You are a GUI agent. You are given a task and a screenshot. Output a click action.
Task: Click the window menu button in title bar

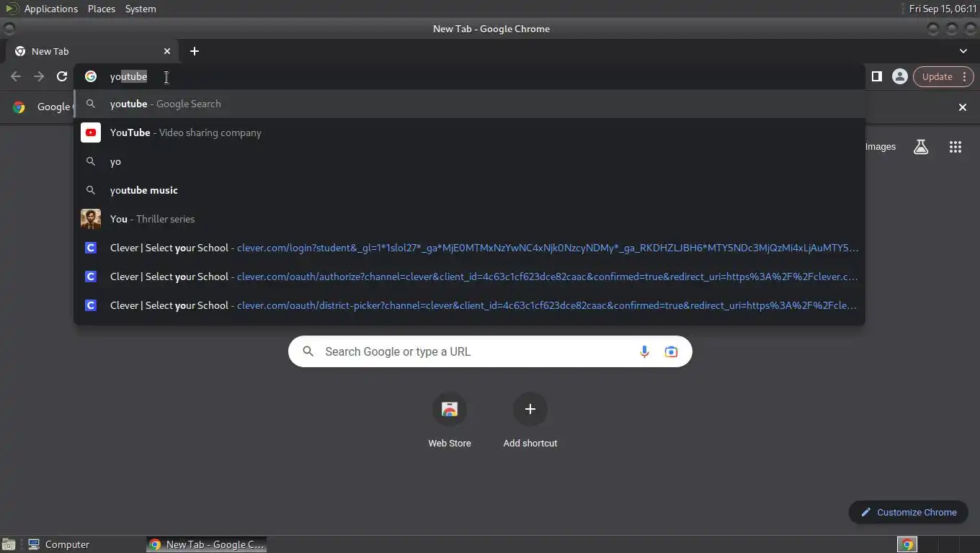(x=9, y=29)
